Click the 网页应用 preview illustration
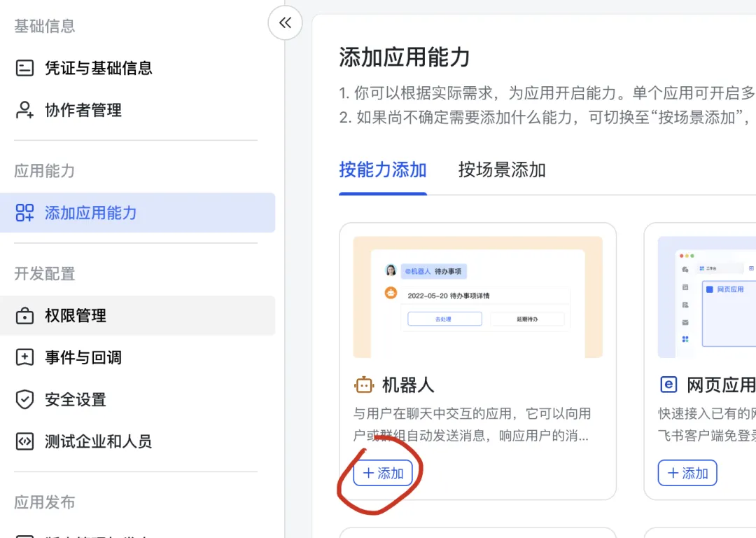756x538 pixels. coord(707,297)
